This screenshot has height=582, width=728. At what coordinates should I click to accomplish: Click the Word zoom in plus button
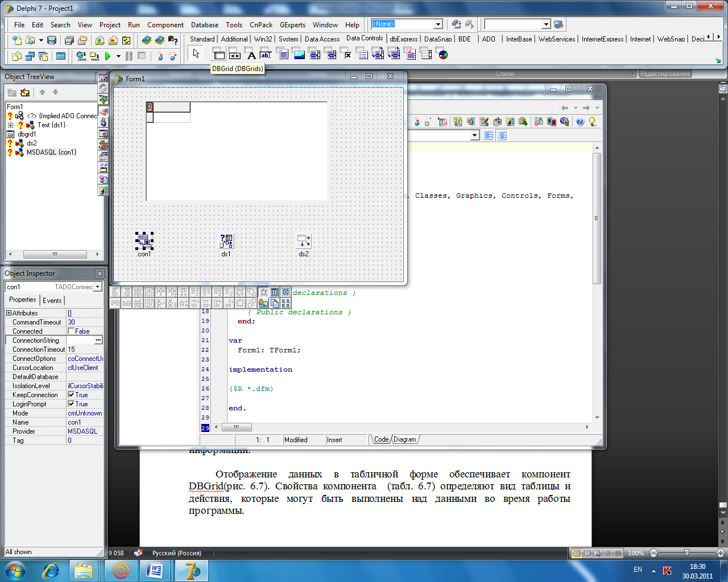tap(721, 553)
